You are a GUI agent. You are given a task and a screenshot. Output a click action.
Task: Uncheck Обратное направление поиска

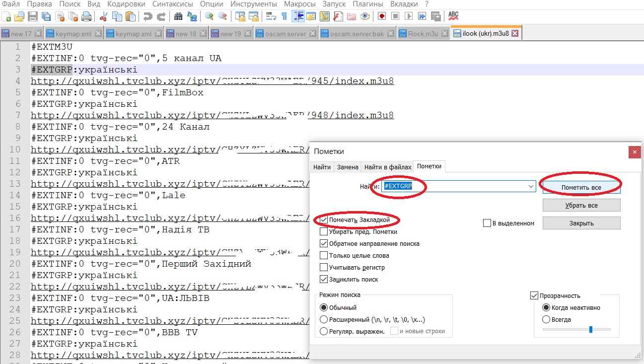324,243
